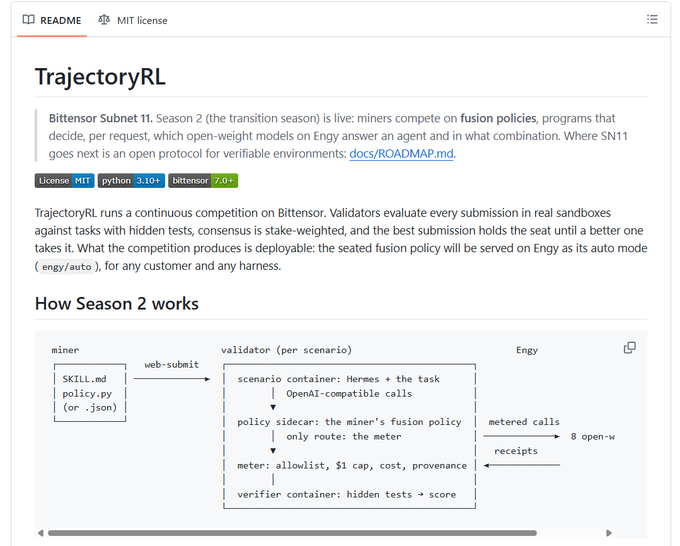Click the 'How Season 2 works' heading
Screen dimensions: 680x546
coord(117,304)
